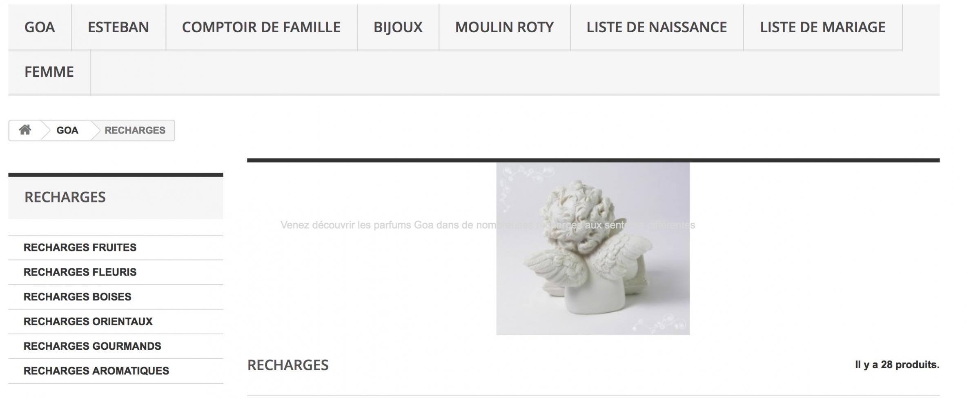Click the RECHARGES product list heading
The height and width of the screenshot is (398, 980).
[x=288, y=365]
